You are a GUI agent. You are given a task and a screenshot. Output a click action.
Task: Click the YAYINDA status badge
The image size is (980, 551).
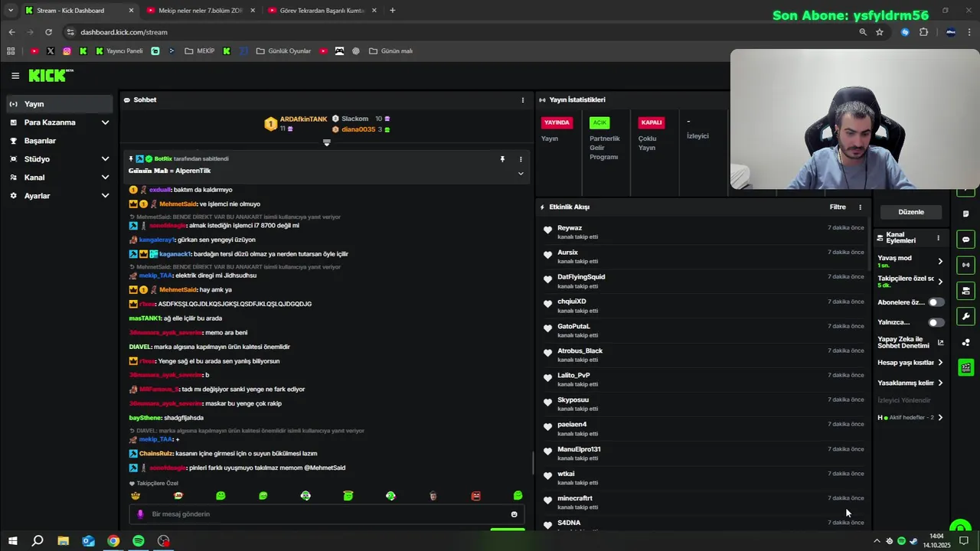point(557,122)
